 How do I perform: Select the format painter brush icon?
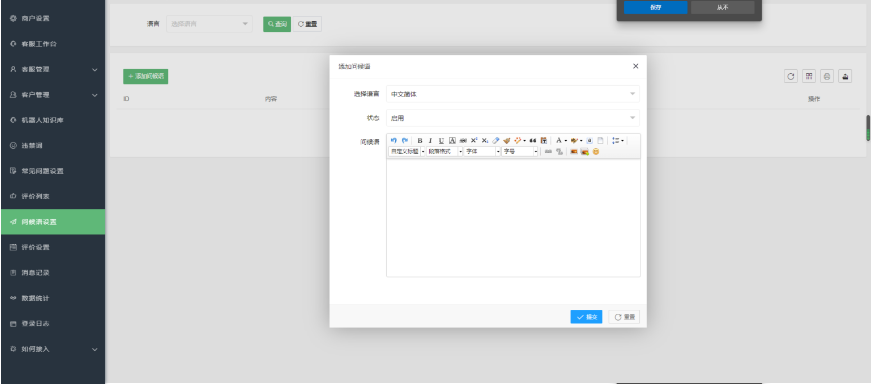pyautogui.click(x=507, y=140)
